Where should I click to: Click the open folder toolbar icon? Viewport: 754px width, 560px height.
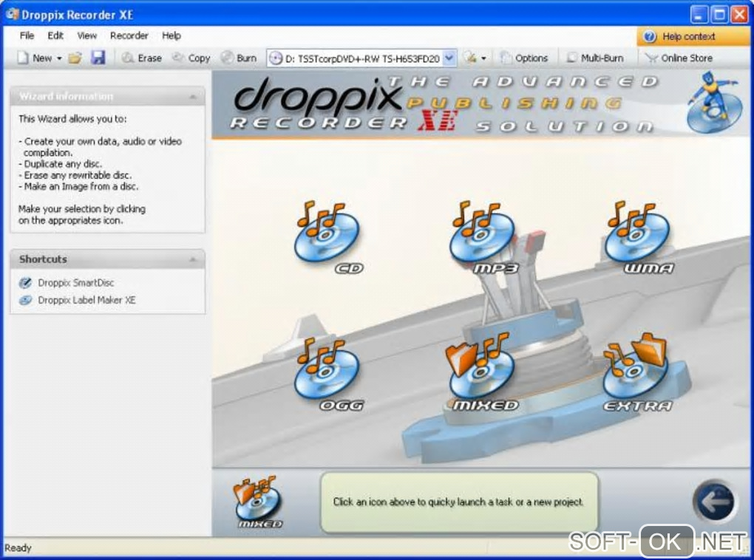pos(75,58)
